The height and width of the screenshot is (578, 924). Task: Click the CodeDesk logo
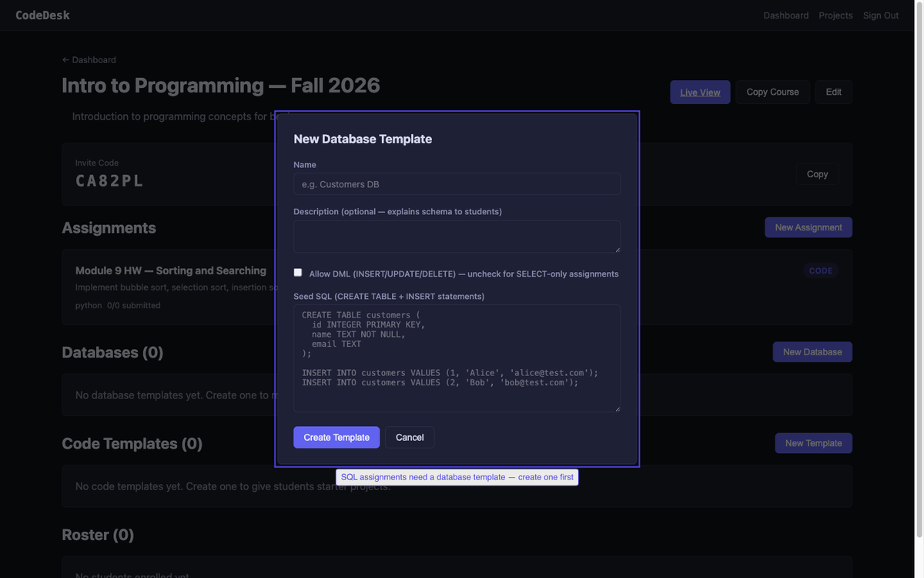(42, 15)
